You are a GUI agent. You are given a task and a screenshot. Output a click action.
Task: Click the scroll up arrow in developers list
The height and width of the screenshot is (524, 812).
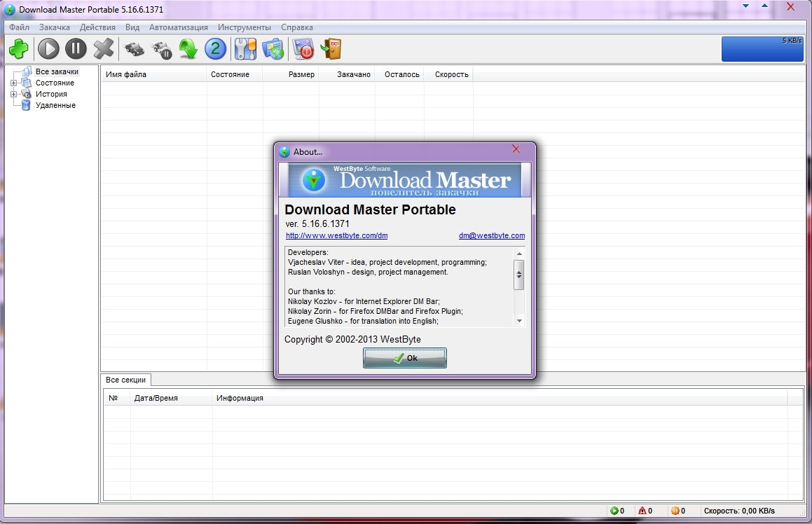pos(519,253)
